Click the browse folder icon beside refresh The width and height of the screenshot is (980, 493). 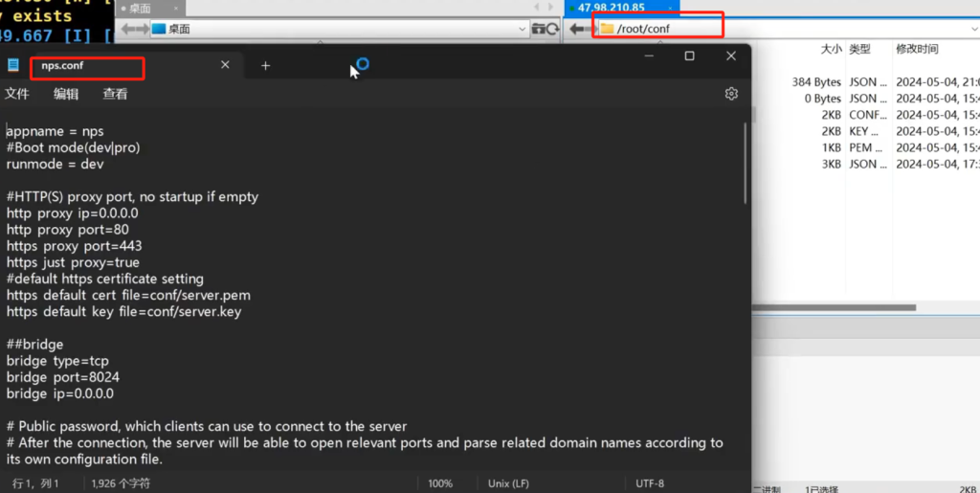pyautogui.click(x=538, y=29)
